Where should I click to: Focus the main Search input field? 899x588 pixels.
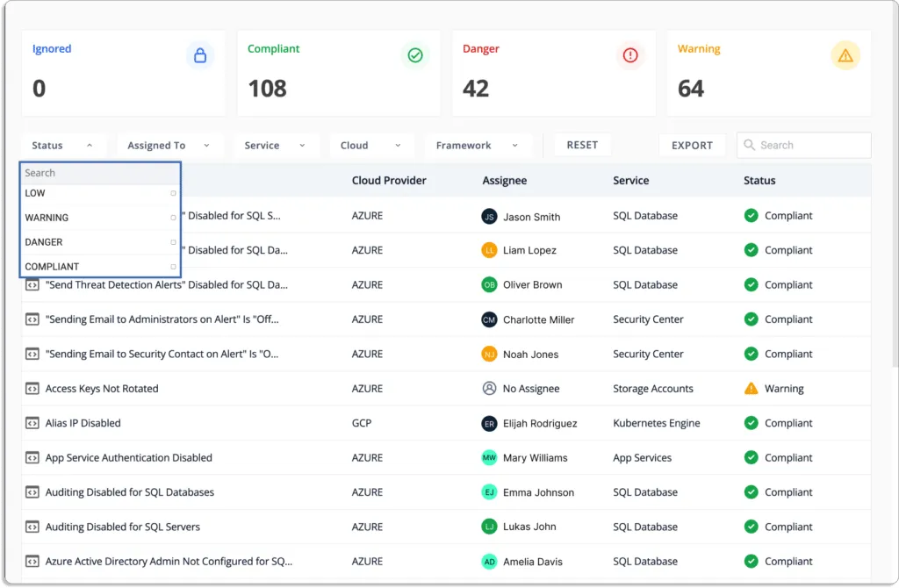(x=804, y=146)
